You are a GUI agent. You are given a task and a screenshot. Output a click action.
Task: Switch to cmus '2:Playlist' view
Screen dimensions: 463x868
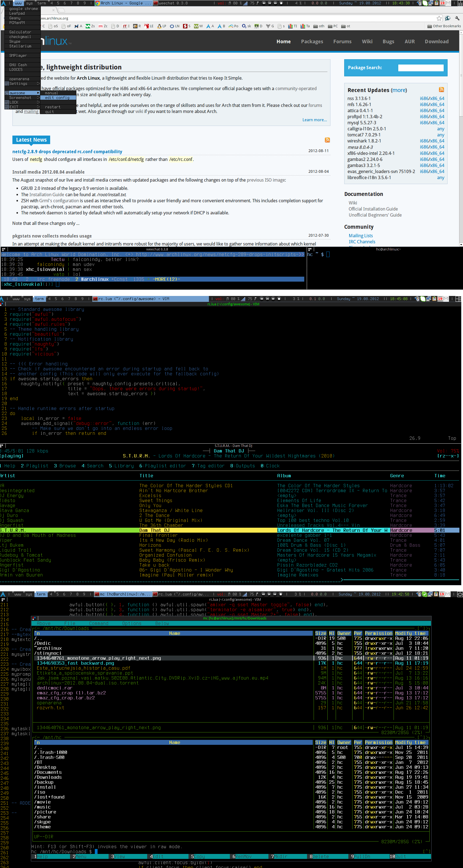34,466
